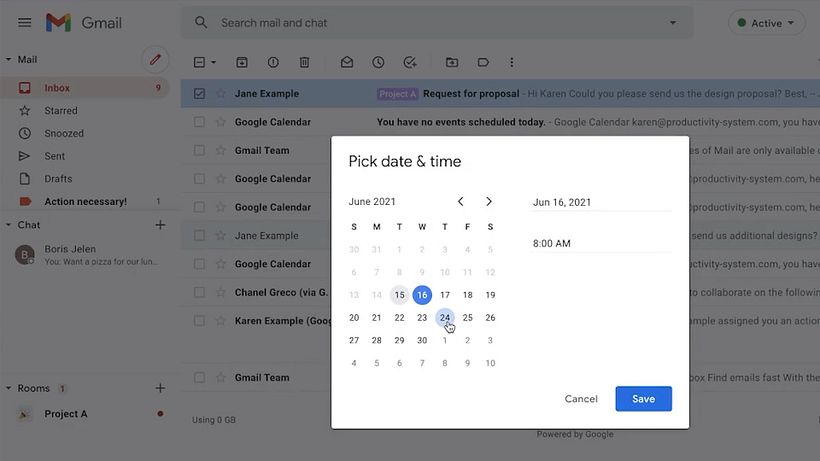
Task: Open the more options three-dot menu
Action: pyautogui.click(x=512, y=62)
